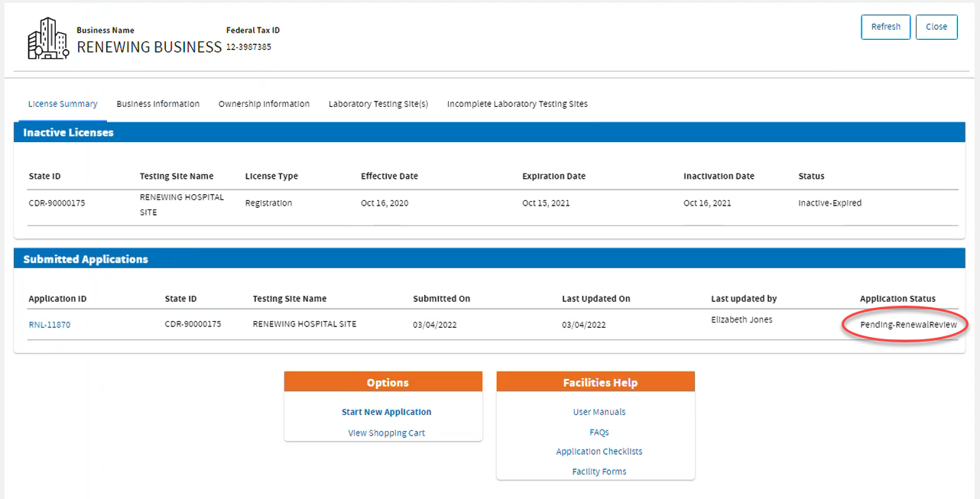
Task: Select the Laboratory Testing Site(s) tab
Action: tap(378, 104)
